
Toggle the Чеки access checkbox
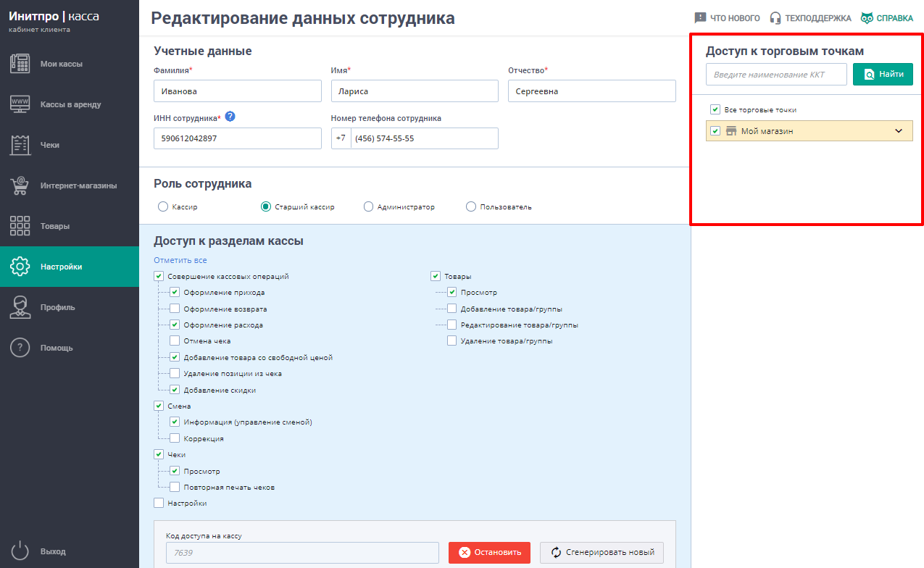pyautogui.click(x=159, y=455)
